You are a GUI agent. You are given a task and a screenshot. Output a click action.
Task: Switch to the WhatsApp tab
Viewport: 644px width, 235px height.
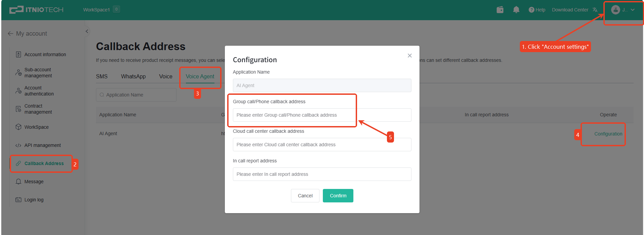point(133,77)
